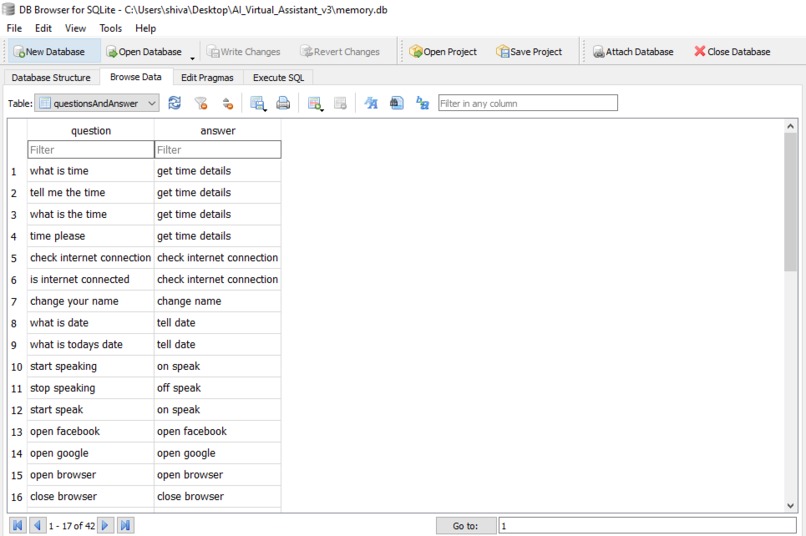Image resolution: width=806 pixels, height=536 pixels.
Task: Click the Open Project button
Action: (443, 51)
